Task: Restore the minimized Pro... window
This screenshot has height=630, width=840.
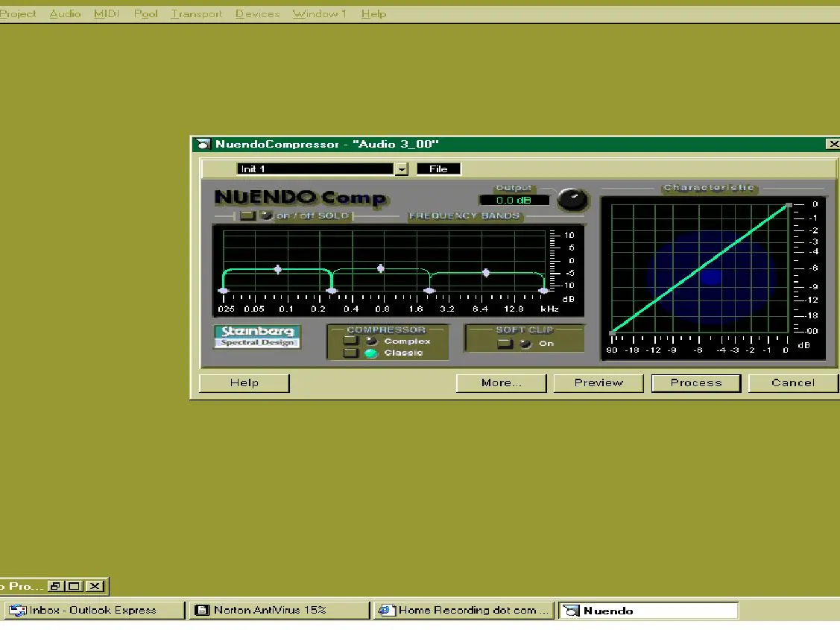Action: click(x=56, y=586)
